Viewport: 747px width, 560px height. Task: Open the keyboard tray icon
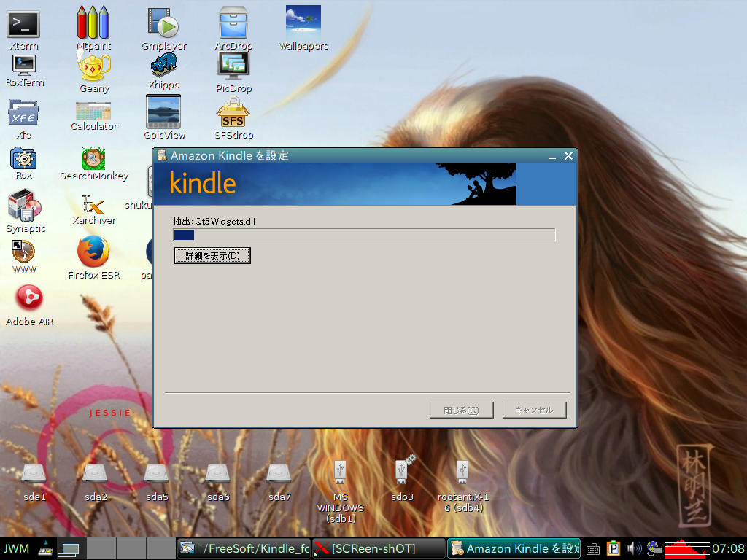[592, 549]
